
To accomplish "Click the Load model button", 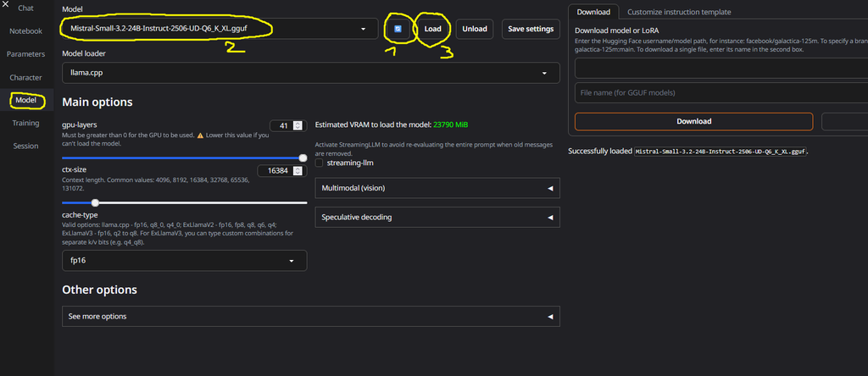I will coord(432,29).
